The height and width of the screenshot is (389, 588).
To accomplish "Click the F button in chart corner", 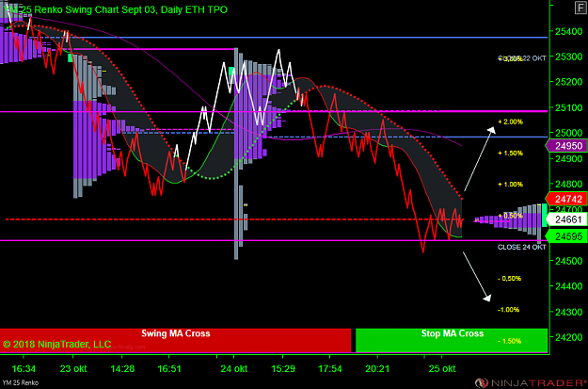I will 580,7.
